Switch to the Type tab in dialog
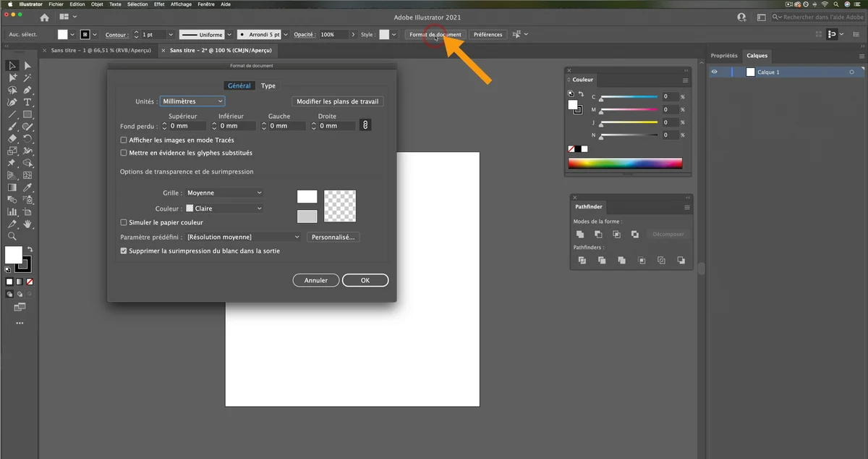868x459 pixels. pyautogui.click(x=268, y=85)
